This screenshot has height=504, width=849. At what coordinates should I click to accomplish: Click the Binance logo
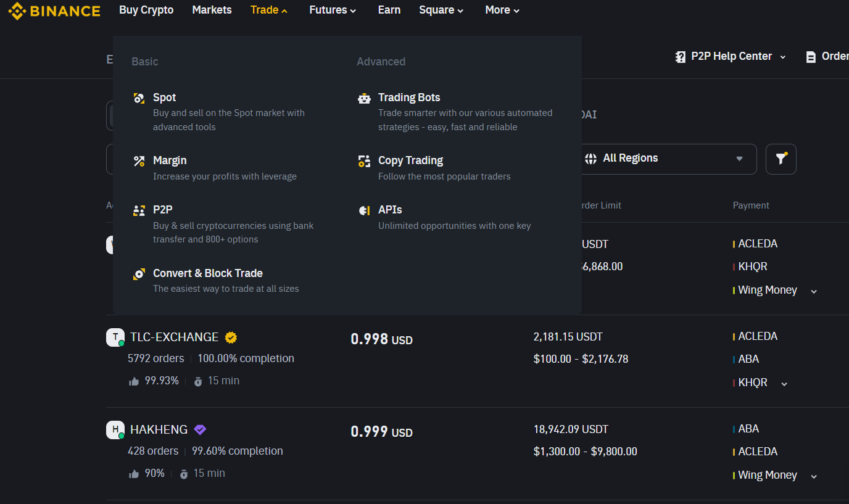click(x=54, y=10)
